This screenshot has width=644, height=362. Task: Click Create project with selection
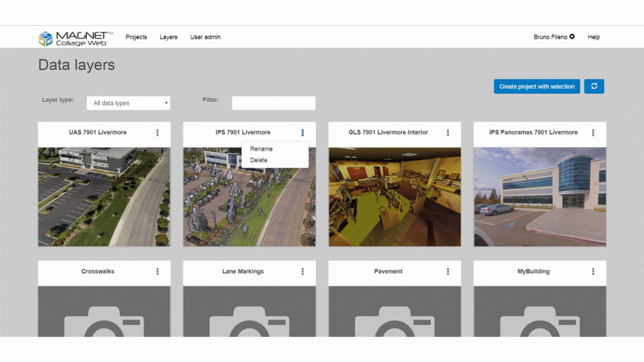click(537, 86)
